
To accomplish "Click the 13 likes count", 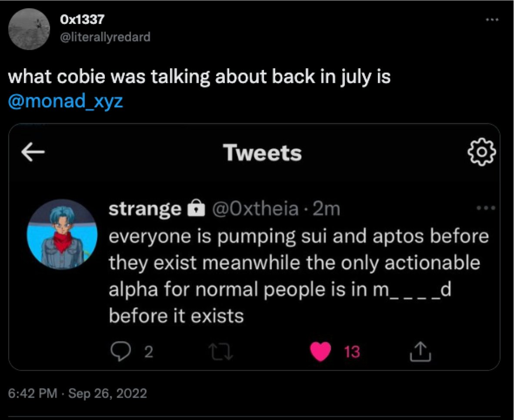I will click(352, 352).
